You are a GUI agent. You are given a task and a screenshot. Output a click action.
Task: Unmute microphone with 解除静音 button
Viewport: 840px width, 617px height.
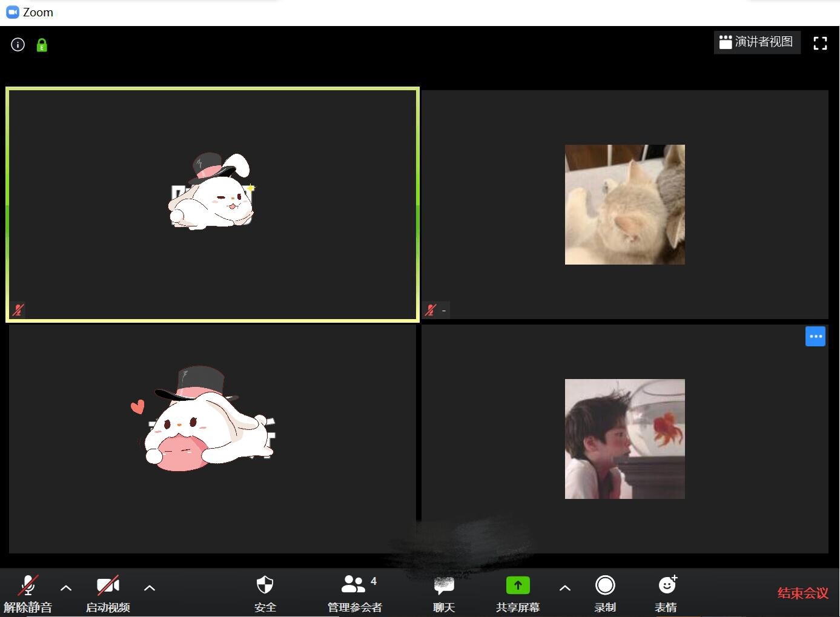pyautogui.click(x=28, y=592)
